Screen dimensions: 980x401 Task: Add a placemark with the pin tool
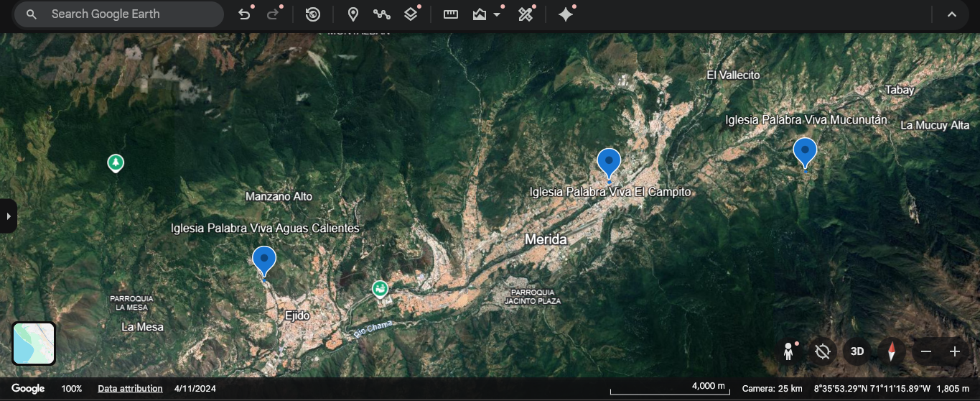point(353,14)
